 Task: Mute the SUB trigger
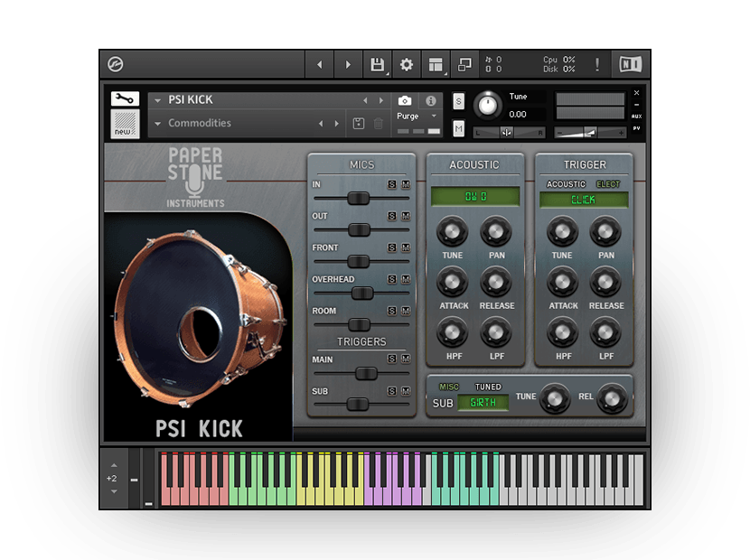point(406,391)
